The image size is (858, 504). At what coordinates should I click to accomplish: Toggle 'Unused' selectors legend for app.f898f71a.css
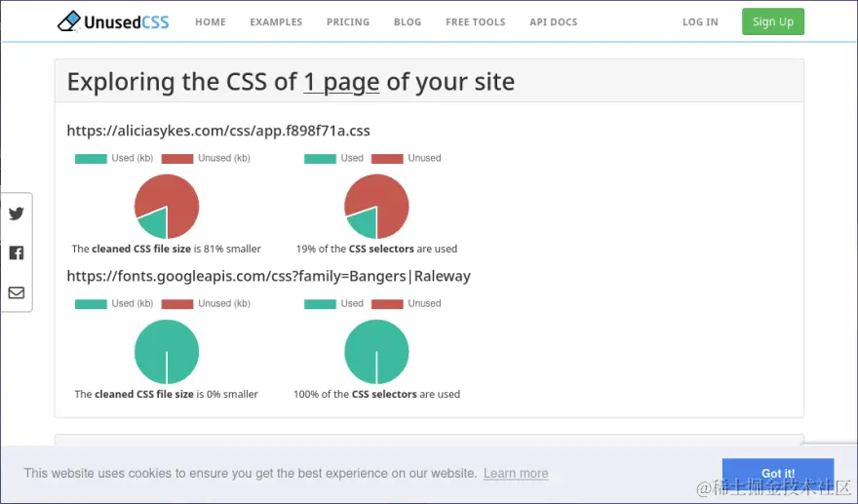[x=406, y=158]
